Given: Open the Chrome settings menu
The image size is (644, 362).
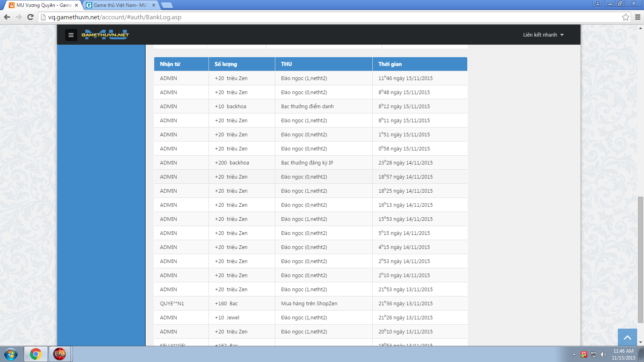Looking at the screenshot, I should pos(638,17).
